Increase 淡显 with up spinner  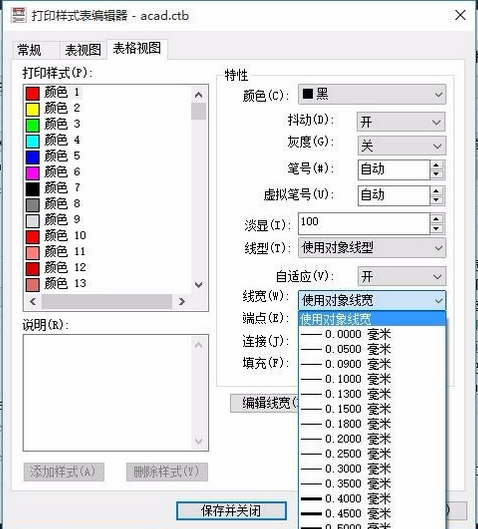click(437, 219)
